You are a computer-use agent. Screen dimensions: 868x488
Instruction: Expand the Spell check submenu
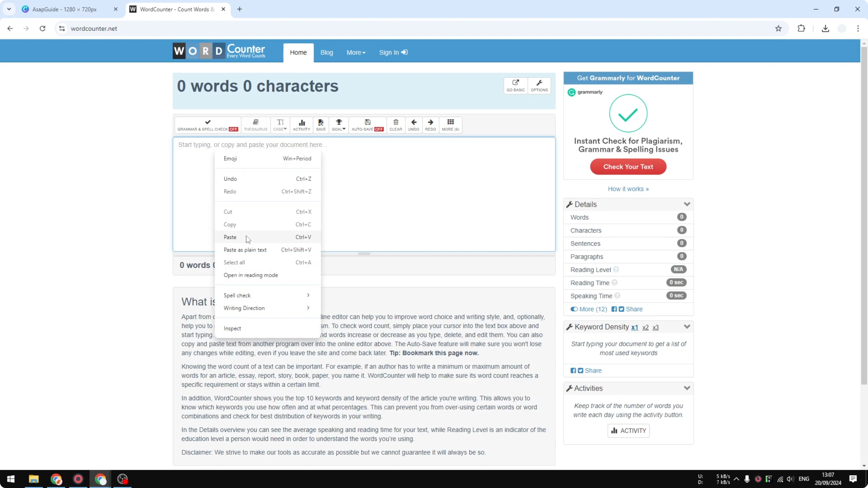267,295
